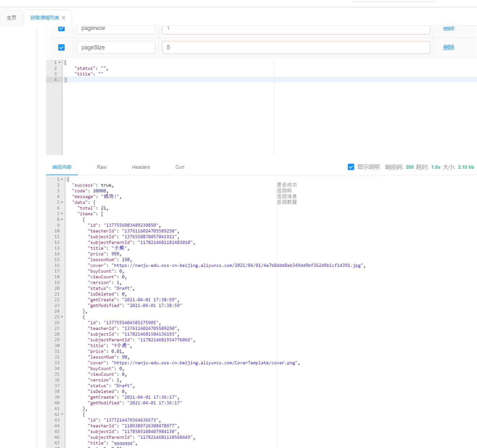Click the response size 2.10 kb value
The image size is (477, 448).
pyautogui.click(x=466, y=167)
